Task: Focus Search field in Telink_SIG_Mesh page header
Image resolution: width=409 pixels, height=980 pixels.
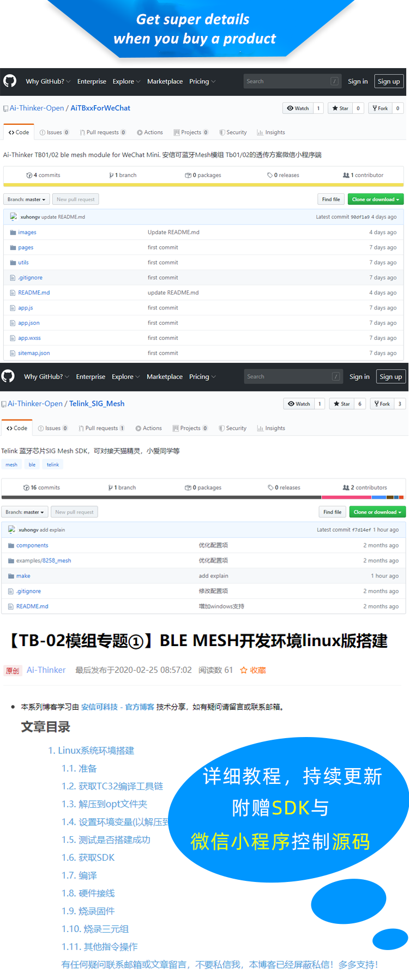Action: (x=294, y=376)
